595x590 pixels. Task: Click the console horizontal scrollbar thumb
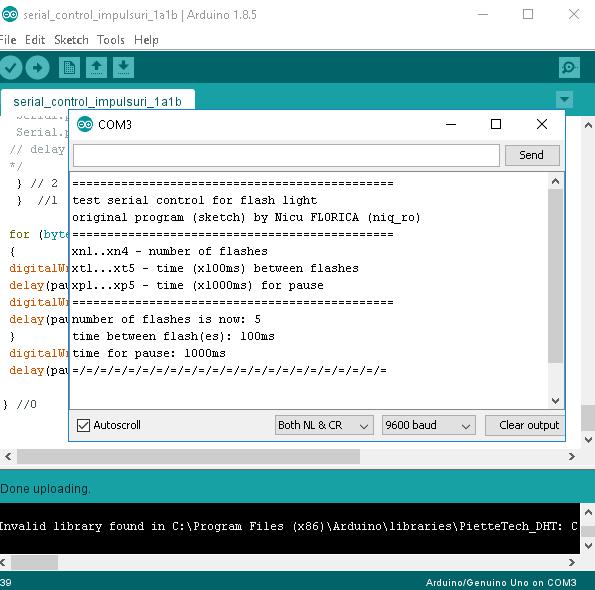pos(34,562)
